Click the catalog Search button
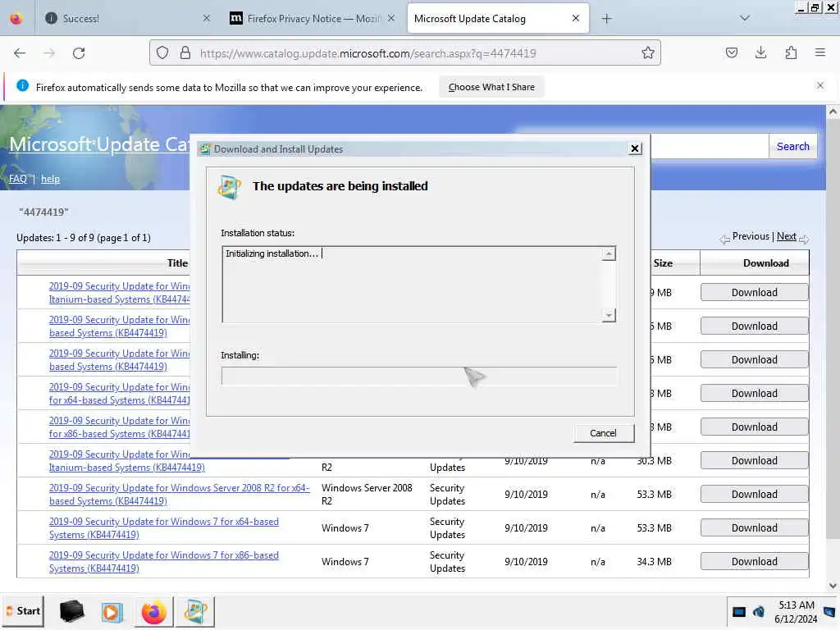This screenshot has height=630, width=840. (793, 146)
